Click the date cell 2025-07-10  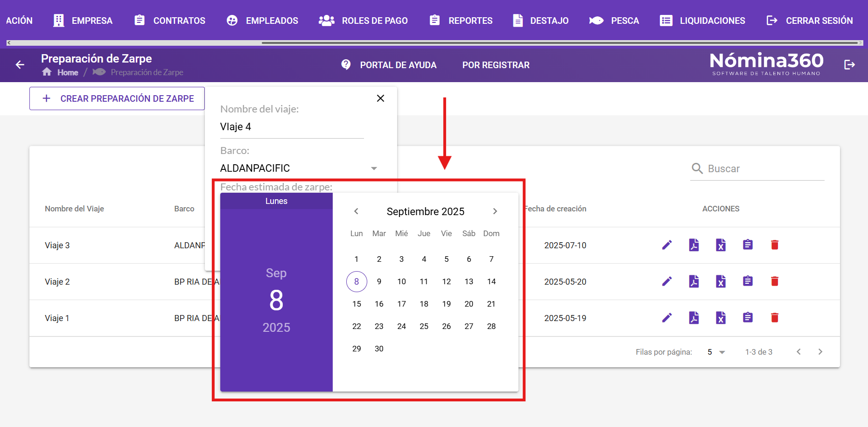(565, 245)
